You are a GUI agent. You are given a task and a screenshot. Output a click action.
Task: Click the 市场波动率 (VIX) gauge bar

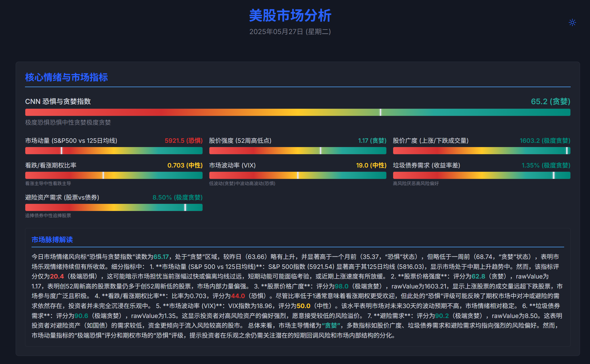point(298,175)
